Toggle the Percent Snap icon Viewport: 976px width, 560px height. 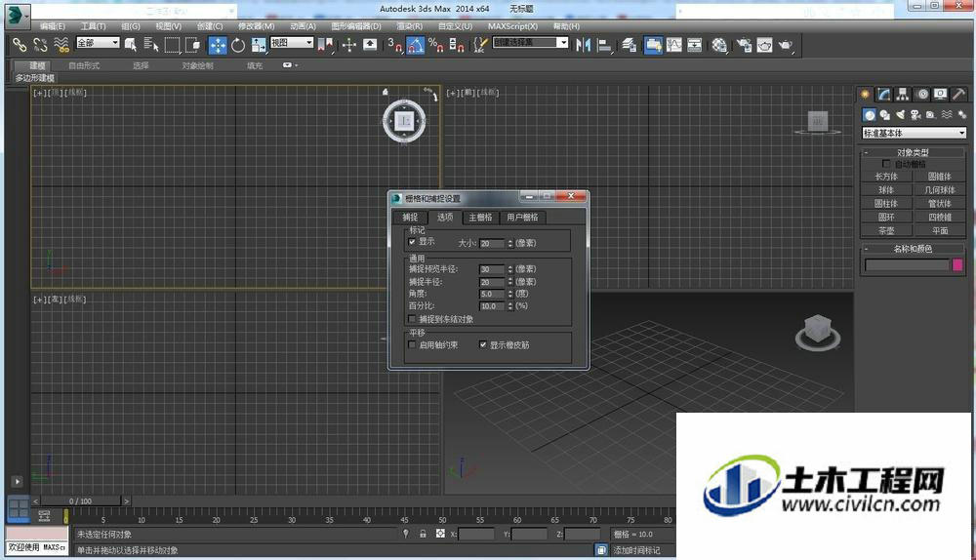tap(435, 45)
